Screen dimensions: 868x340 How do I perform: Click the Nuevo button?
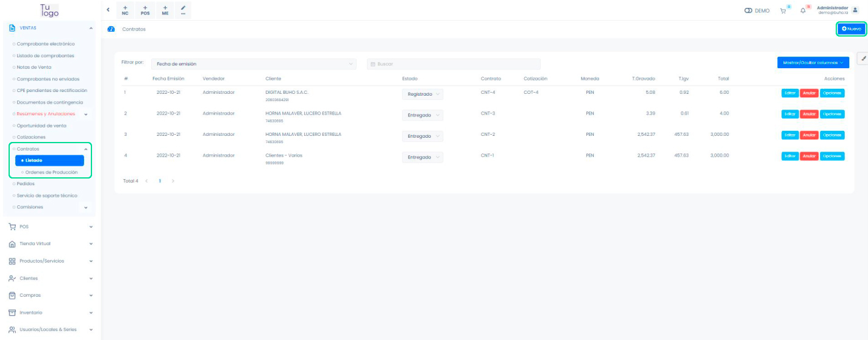[851, 29]
